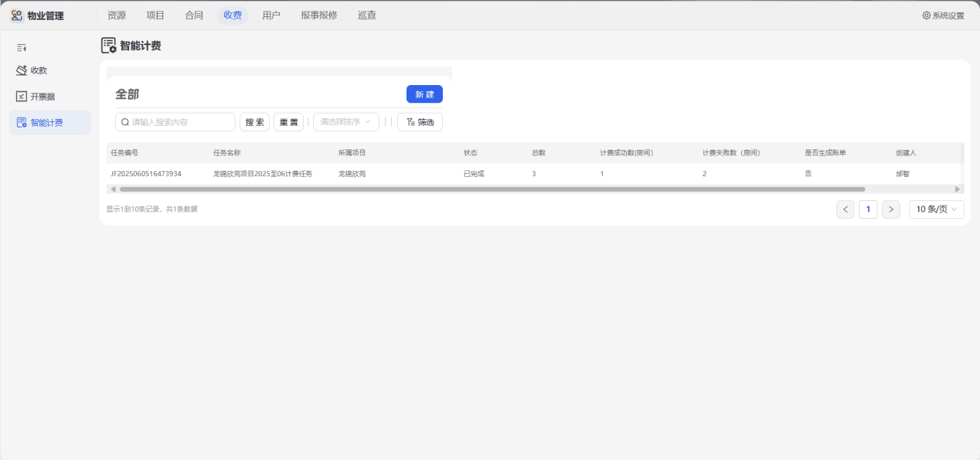Click the 筛选 filter funnel icon

point(410,122)
